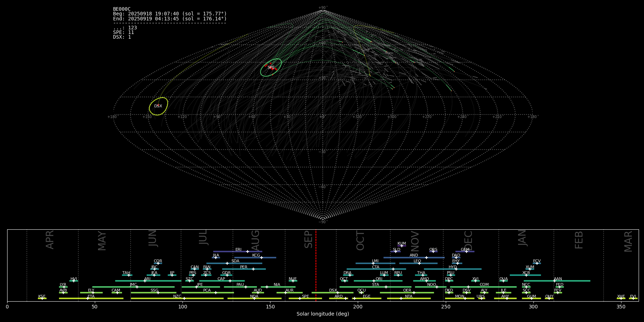Click the EVI shower label in timeline
This screenshot has width=644, height=322.
pyautogui.click(x=633, y=297)
